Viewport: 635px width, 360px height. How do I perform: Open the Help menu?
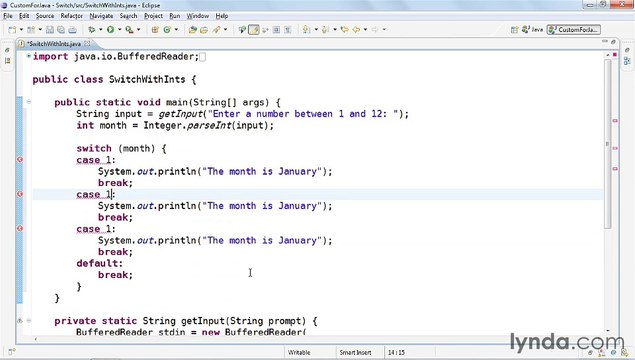(x=222, y=16)
